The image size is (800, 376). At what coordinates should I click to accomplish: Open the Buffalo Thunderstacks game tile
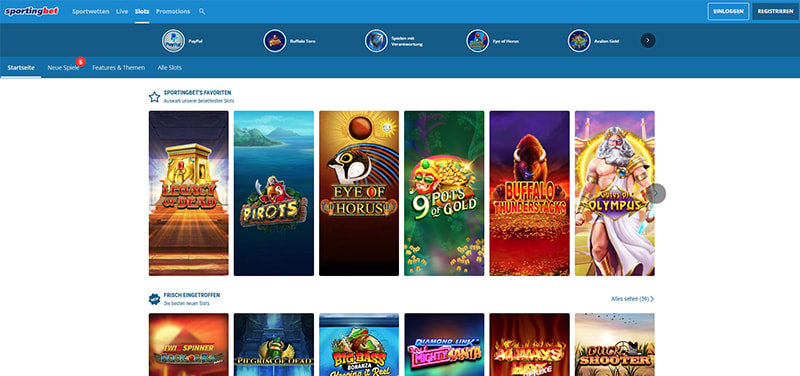point(529,193)
